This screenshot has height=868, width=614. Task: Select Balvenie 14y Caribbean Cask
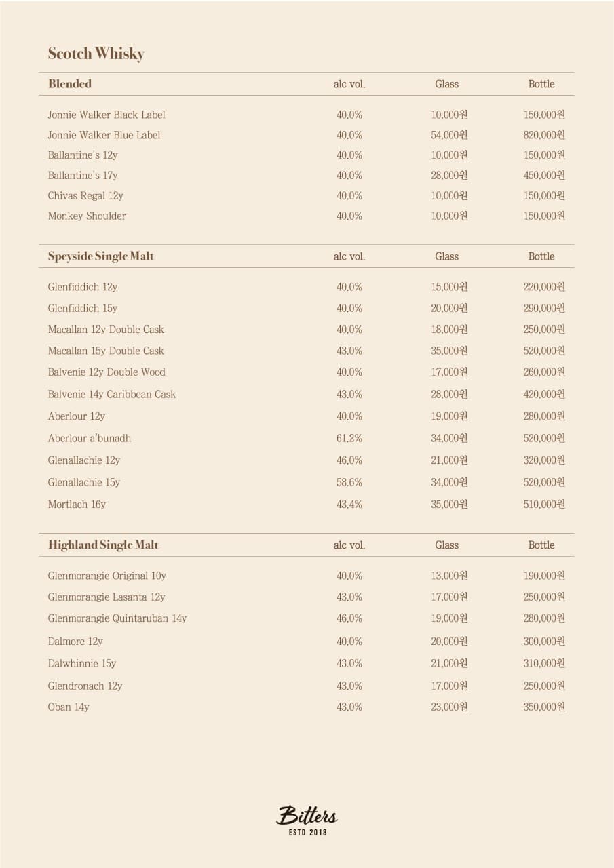click(x=112, y=394)
